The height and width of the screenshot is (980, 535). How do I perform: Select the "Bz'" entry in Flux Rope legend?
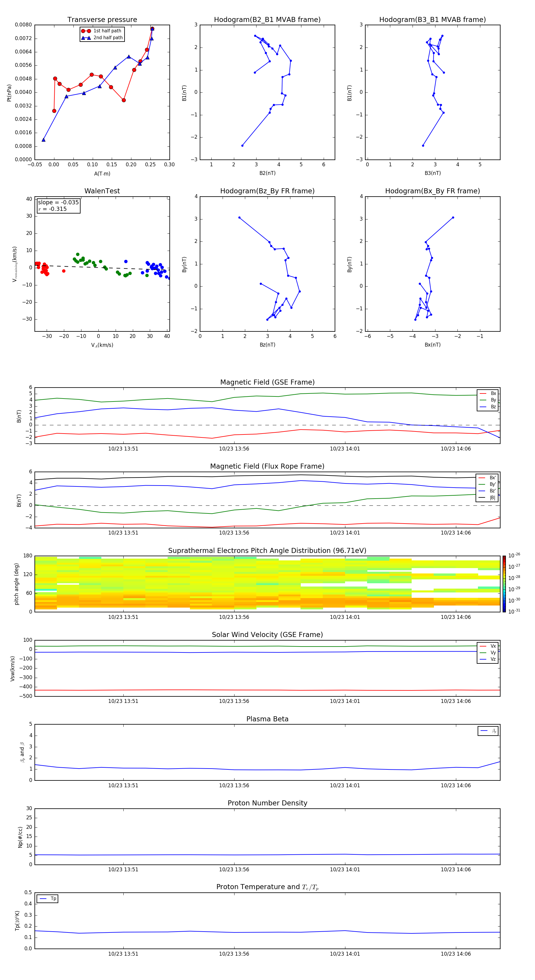487,491
